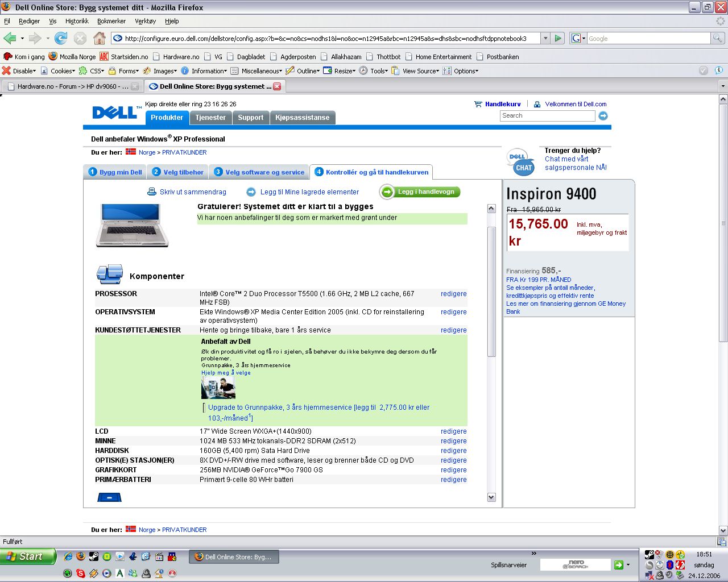Click the View Source toolbar item

416,71
